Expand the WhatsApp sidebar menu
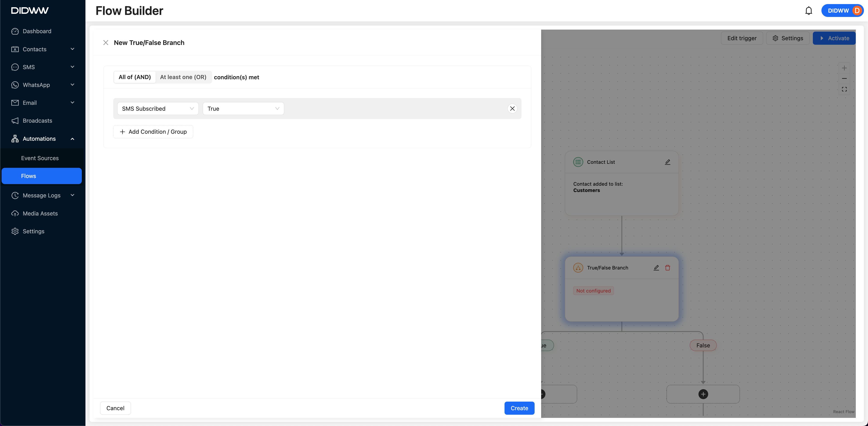Screen dimensions: 868x426 pyautogui.click(x=42, y=85)
